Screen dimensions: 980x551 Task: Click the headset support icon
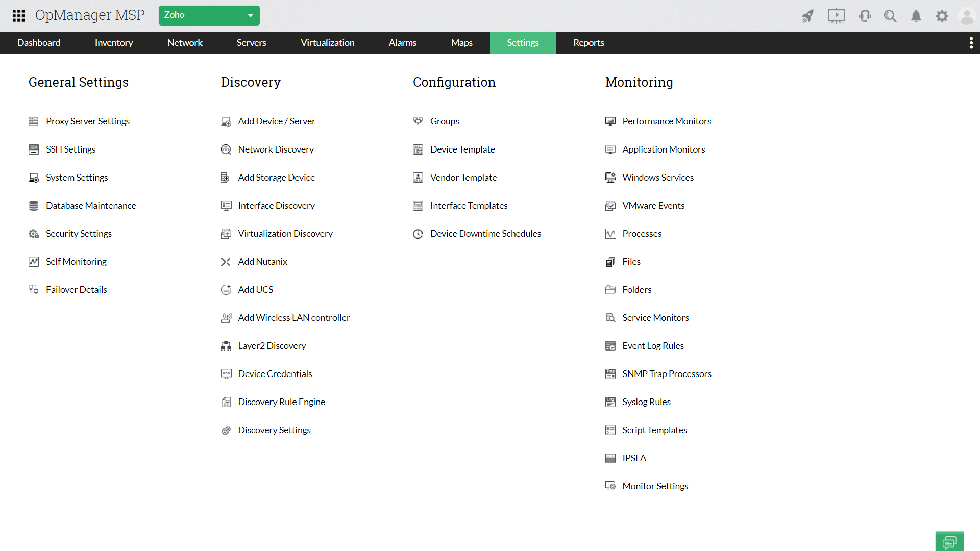pyautogui.click(x=865, y=16)
